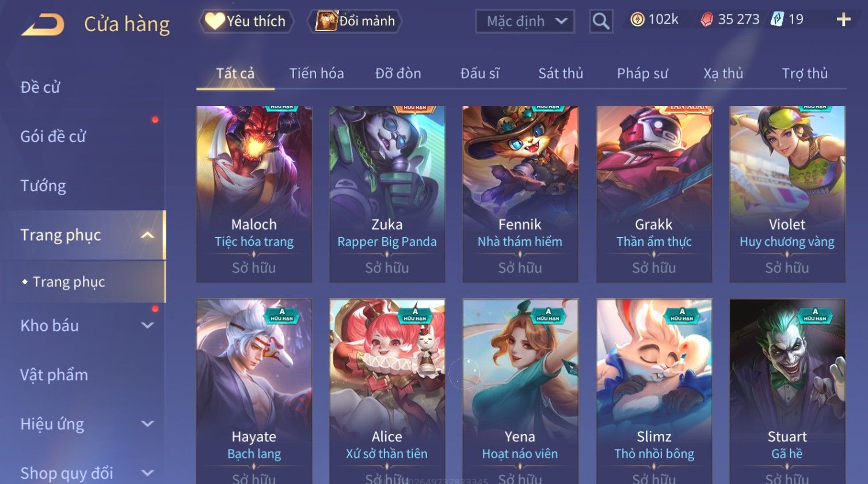Click the blue voucher icon showing 19
The width and height of the screenshot is (868, 484).
tap(777, 19)
